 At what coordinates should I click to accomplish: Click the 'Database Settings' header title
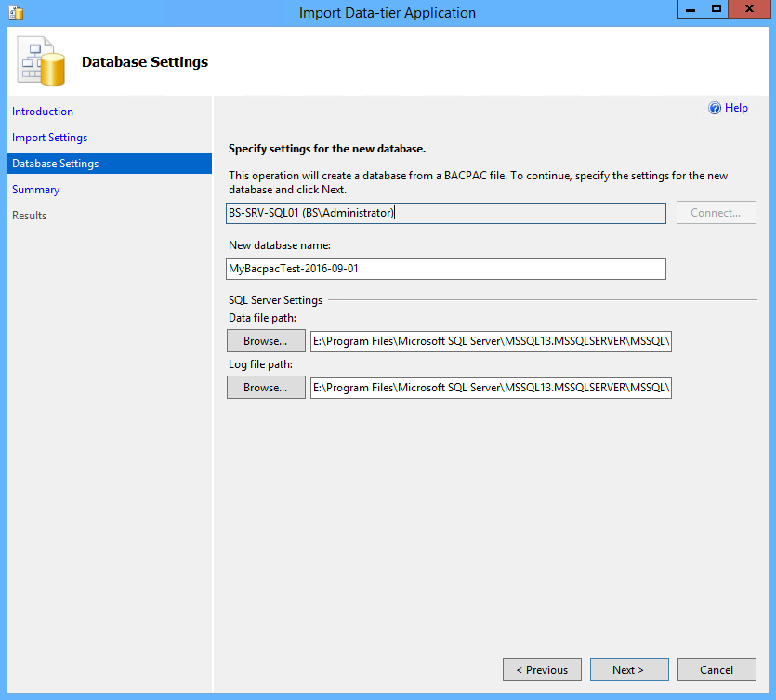click(145, 62)
